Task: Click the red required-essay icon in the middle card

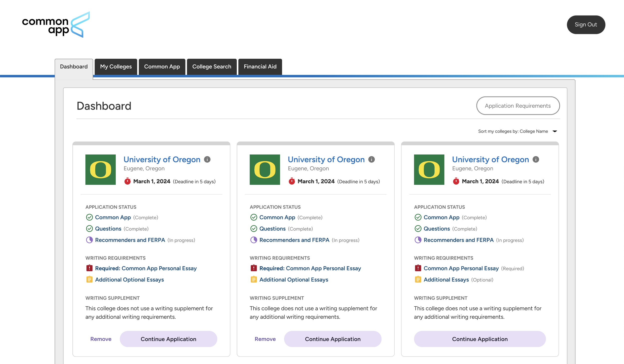Action: [254, 268]
